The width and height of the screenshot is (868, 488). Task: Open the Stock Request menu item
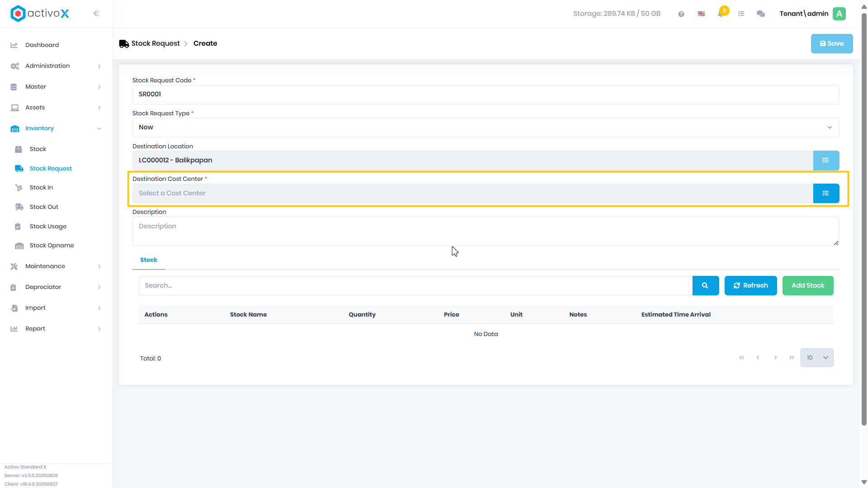(51, 169)
